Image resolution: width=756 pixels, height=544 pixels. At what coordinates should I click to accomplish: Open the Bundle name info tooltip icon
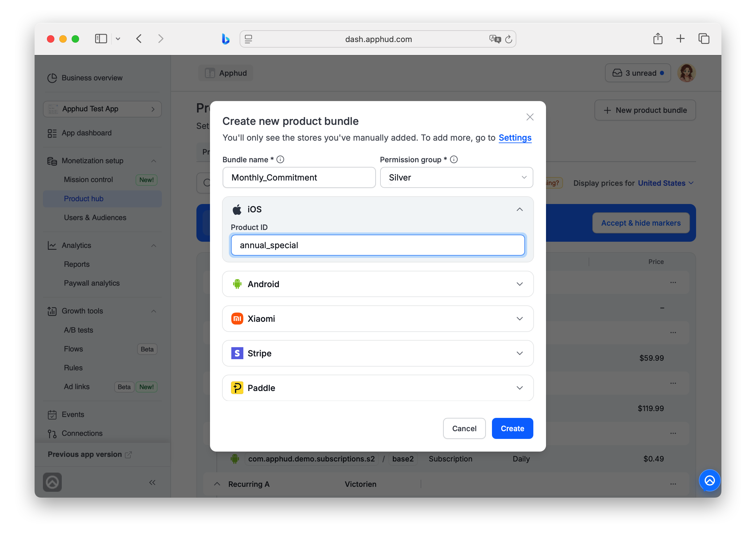click(x=280, y=159)
